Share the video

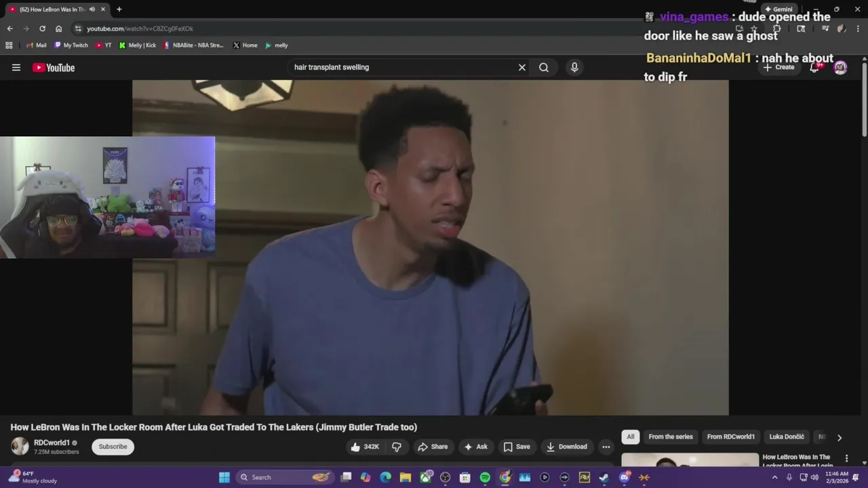tap(433, 447)
